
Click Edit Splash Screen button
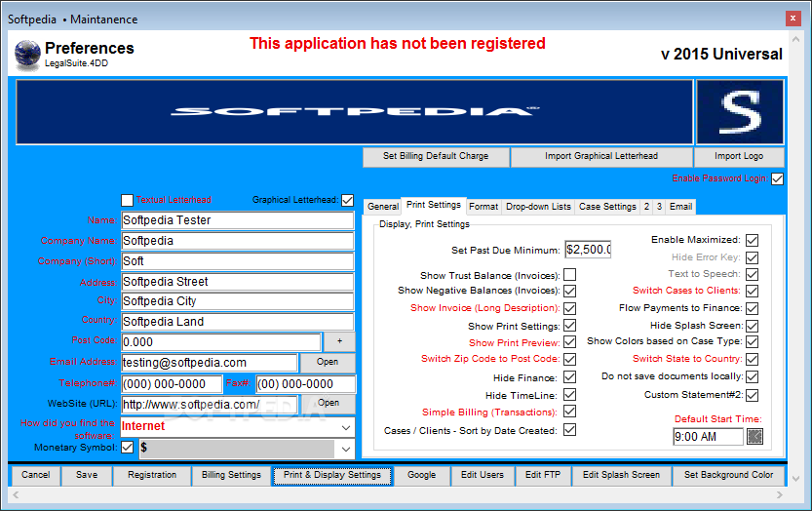621,475
